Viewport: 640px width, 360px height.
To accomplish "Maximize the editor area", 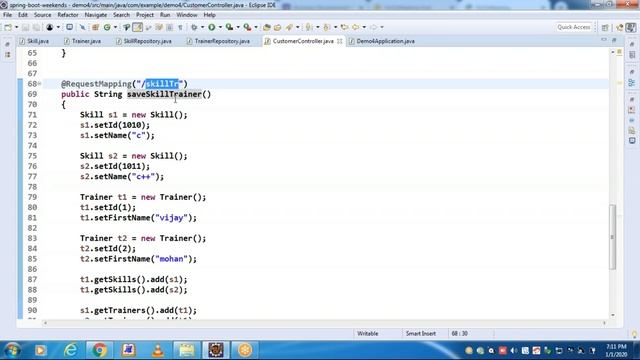I will pyautogui.click(x=614, y=40).
